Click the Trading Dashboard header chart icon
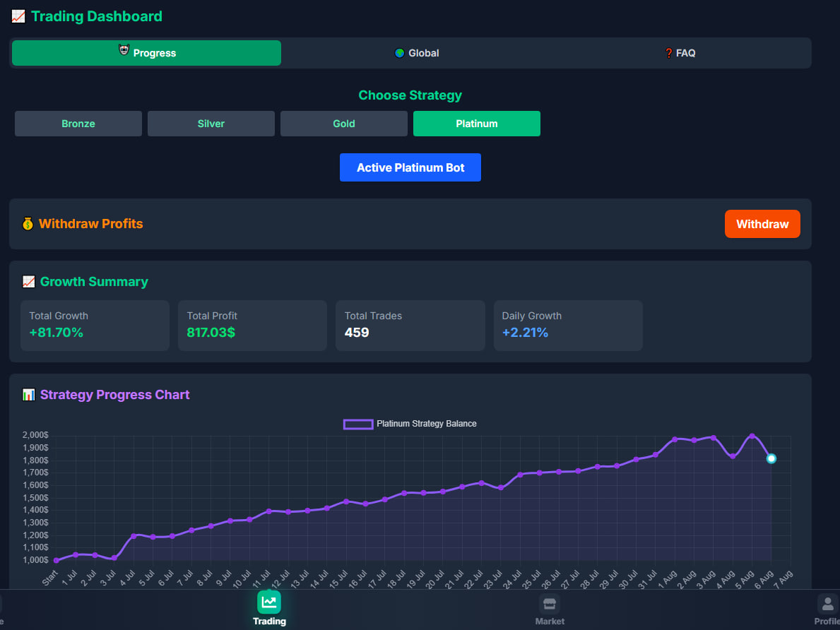 pyautogui.click(x=18, y=16)
